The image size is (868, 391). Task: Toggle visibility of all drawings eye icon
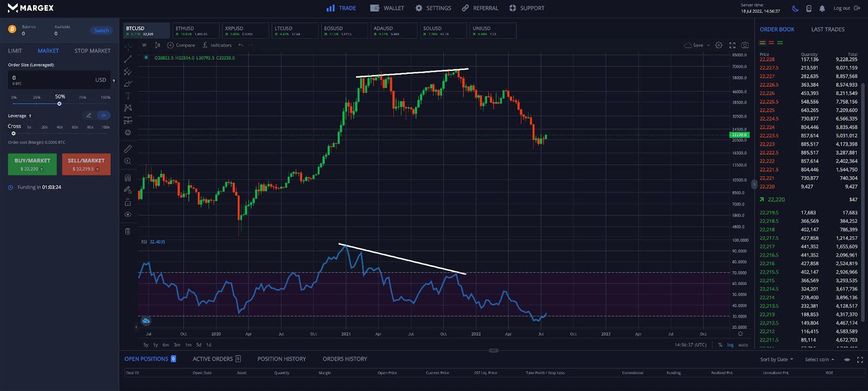tap(128, 215)
